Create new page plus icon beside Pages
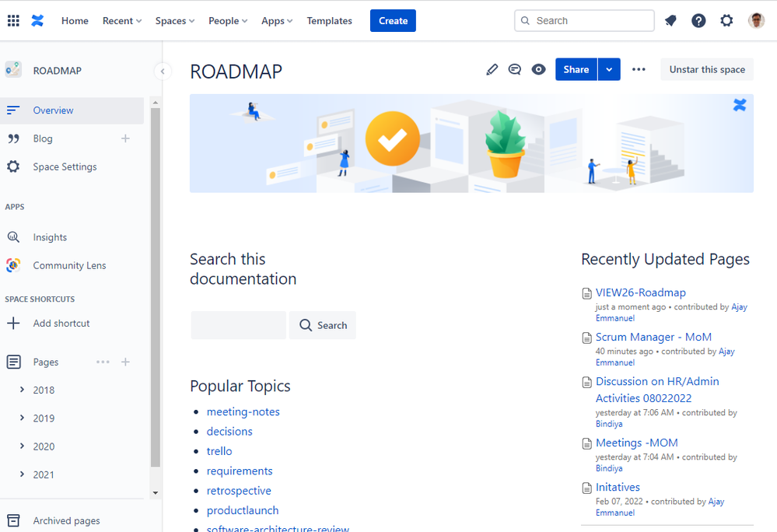777x532 pixels. point(125,362)
